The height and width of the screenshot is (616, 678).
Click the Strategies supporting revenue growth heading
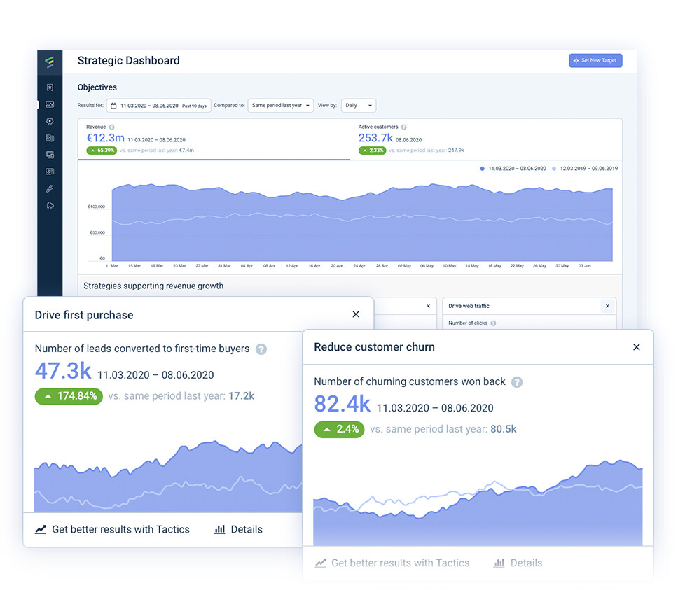(x=153, y=286)
